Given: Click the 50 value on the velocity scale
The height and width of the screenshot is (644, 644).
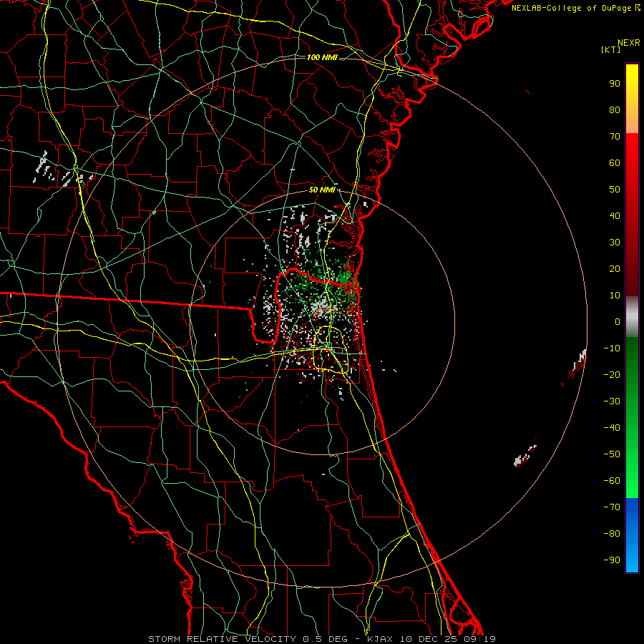Looking at the screenshot, I should 615,190.
